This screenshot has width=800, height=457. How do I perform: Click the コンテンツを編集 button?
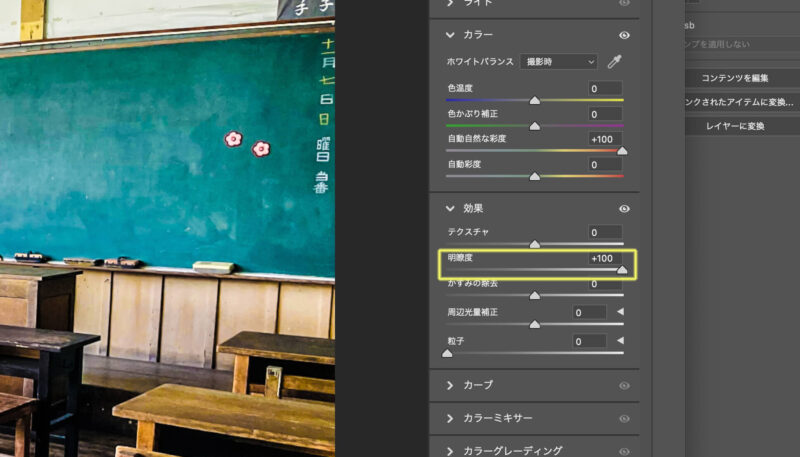742,78
